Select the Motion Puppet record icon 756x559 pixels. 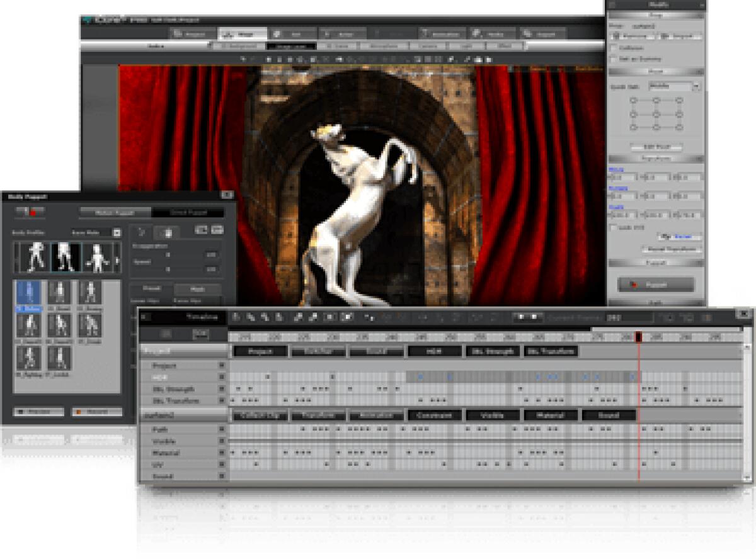coord(34,212)
